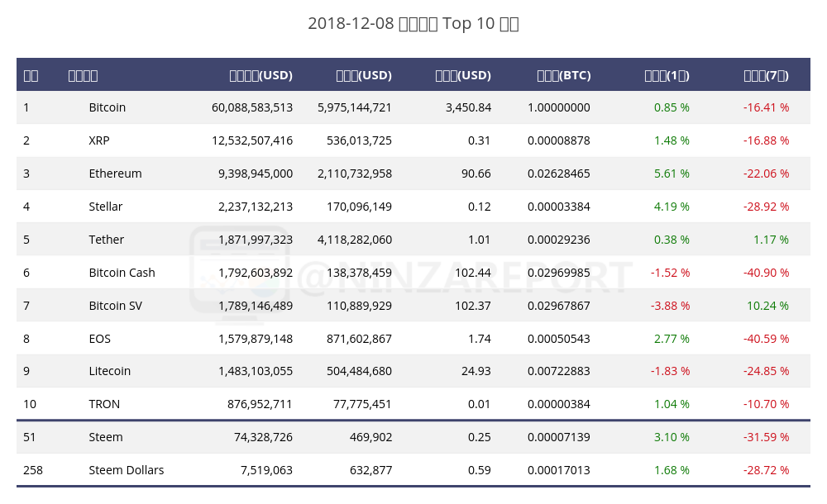Click volume value "5,975,144,721"

[355, 107]
